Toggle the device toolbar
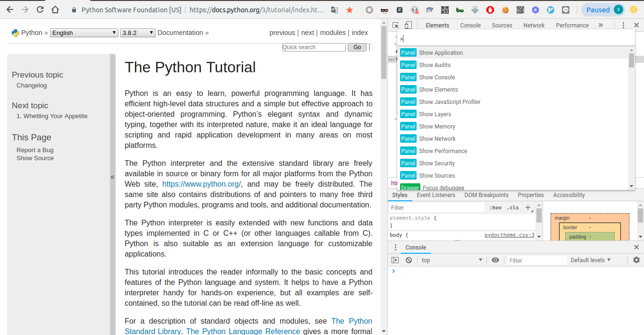The image size is (644, 335). (408, 25)
